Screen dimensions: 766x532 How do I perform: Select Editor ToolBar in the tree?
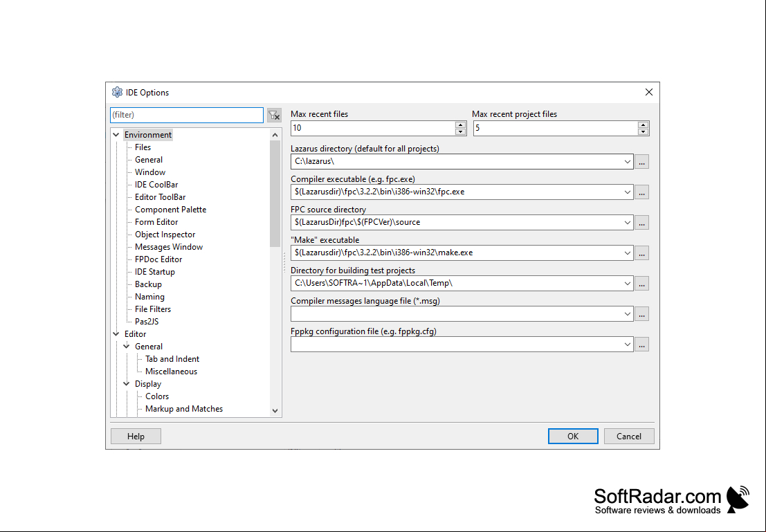tap(161, 197)
